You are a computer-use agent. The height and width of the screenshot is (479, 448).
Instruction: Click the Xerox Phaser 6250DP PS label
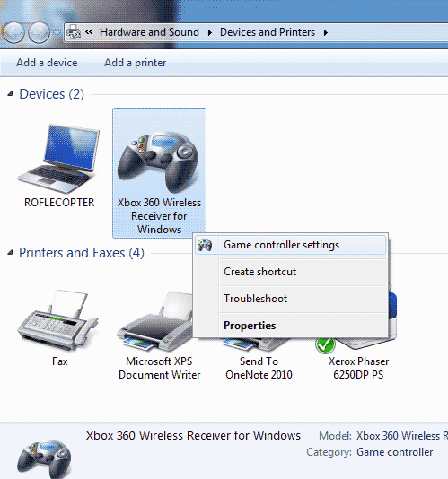pyautogui.click(x=358, y=368)
